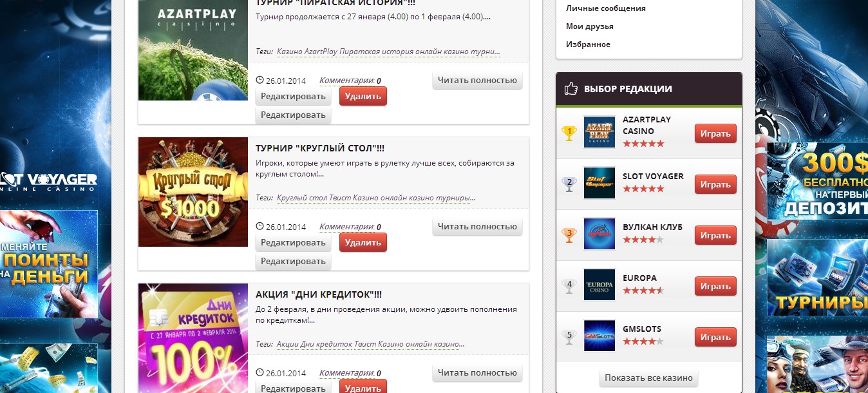Image resolution: width=868 pixels, height=393 pixels.
Task: Click lower Редактировать under Пиратская история post
Action: click(x=294, y=115)
